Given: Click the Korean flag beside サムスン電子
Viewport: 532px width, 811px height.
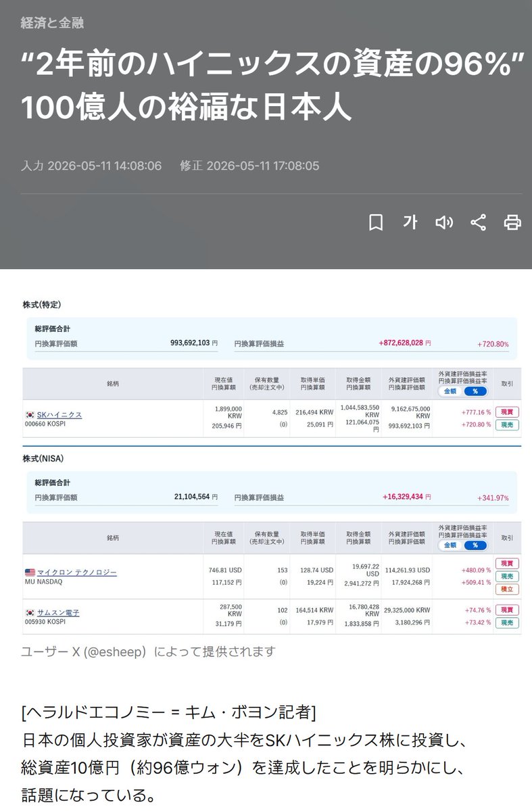Looking at the screenshot, I should 30,612.
